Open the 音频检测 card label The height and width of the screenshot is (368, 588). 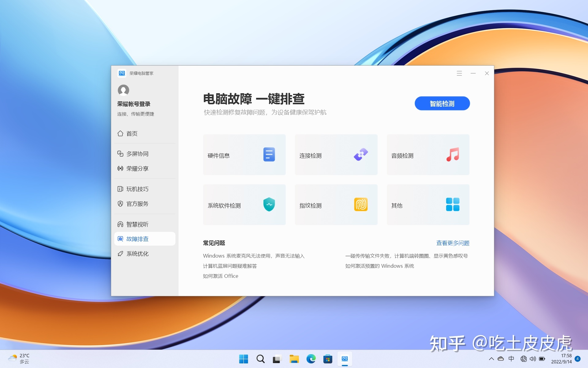(x=402, y=155)
